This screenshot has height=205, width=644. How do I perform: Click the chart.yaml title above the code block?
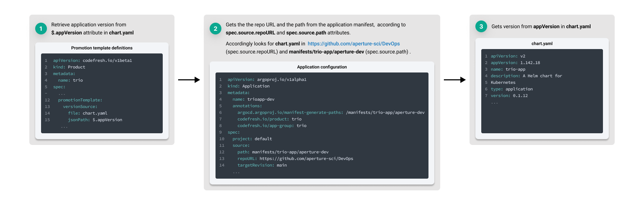[x=542, y=44]
